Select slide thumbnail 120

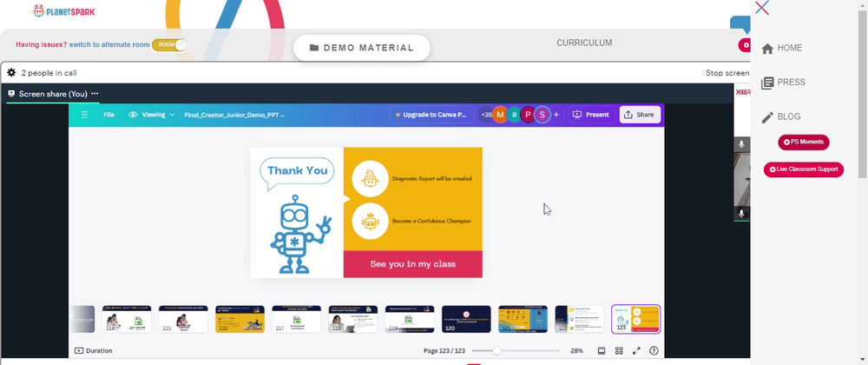click(466, 319)
